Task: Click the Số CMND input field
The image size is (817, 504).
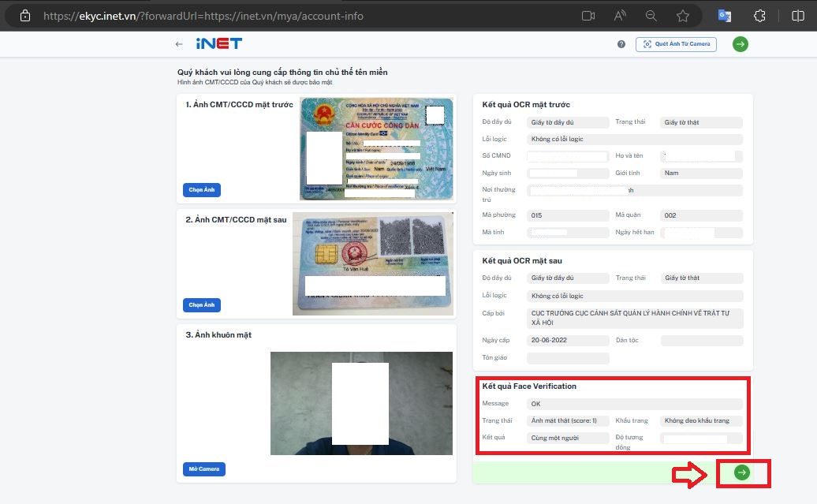Action: tap(567, 155)
